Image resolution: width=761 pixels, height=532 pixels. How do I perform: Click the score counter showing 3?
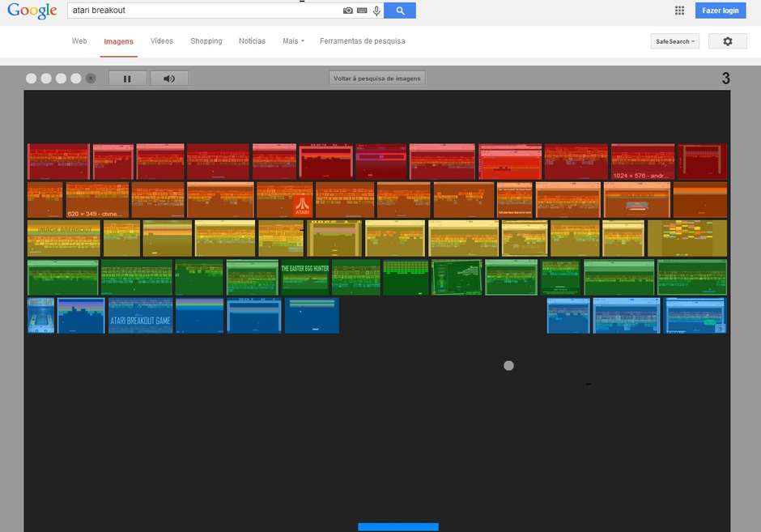pos(725,79)
